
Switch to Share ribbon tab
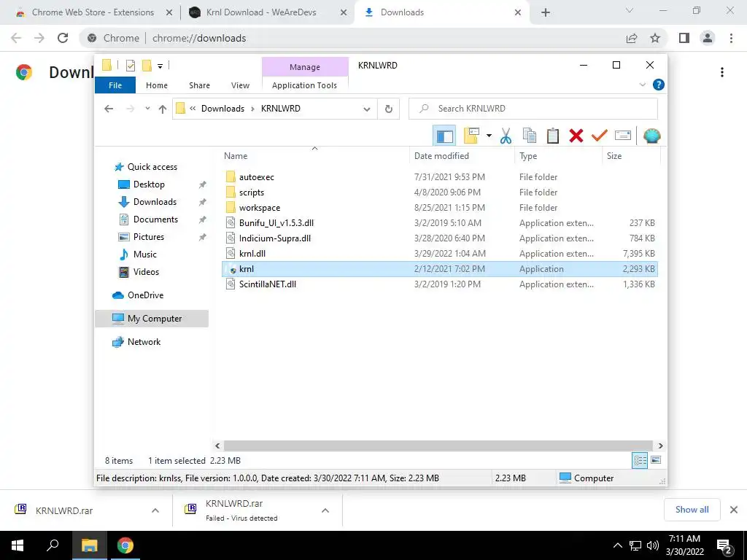pyautogui.click(x=199, y=85)
